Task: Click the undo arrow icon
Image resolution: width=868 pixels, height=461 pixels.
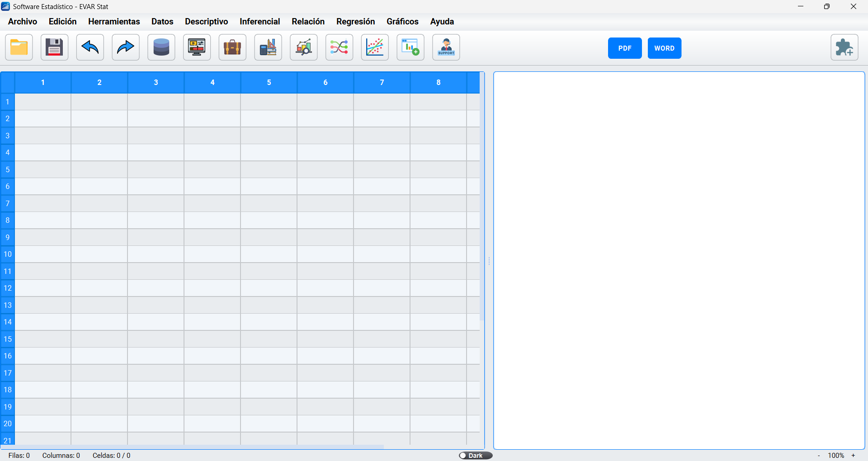Action: [x=90, y=47]
